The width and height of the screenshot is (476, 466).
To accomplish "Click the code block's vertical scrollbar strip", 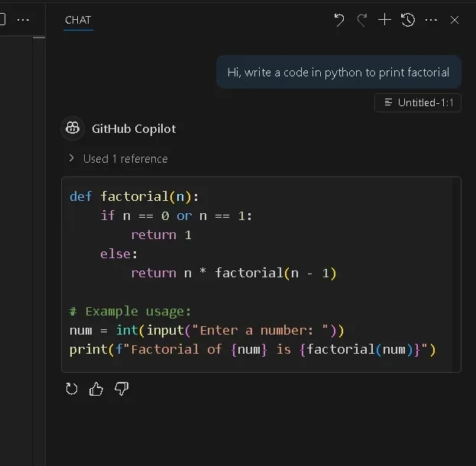I will point(456,274).
